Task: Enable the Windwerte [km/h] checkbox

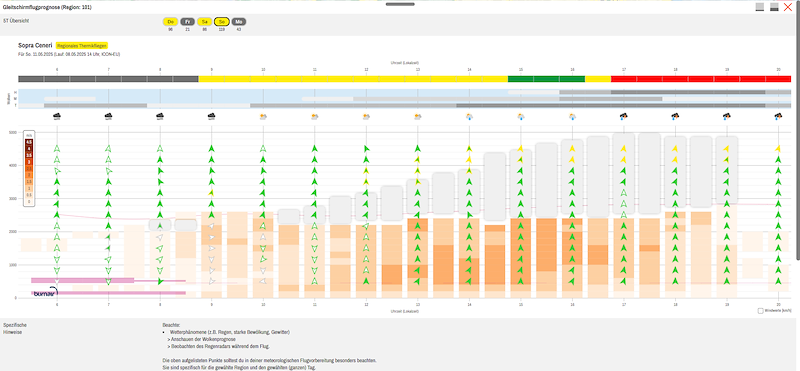Action: (x=760, y=311)
